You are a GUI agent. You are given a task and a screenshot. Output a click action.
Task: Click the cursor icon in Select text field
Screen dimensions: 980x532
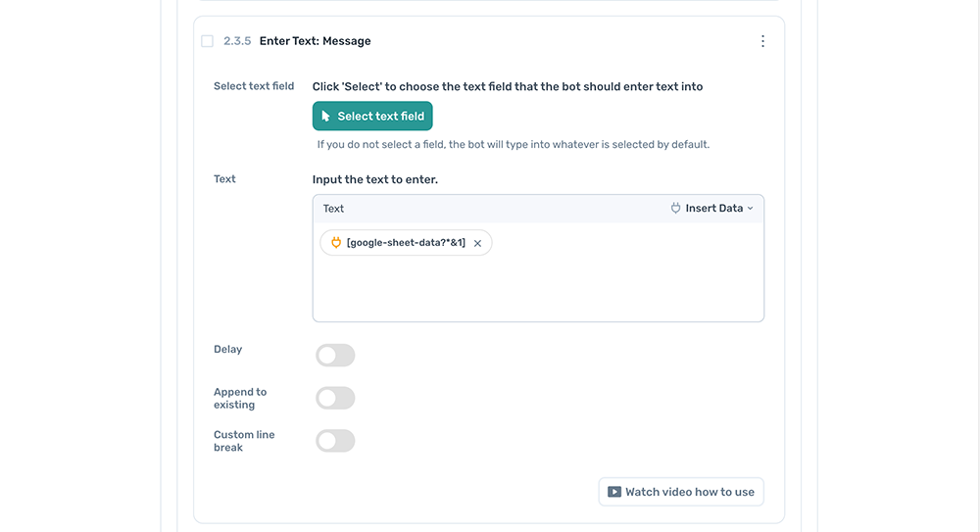pyautogui.click(x=326, y=117)
